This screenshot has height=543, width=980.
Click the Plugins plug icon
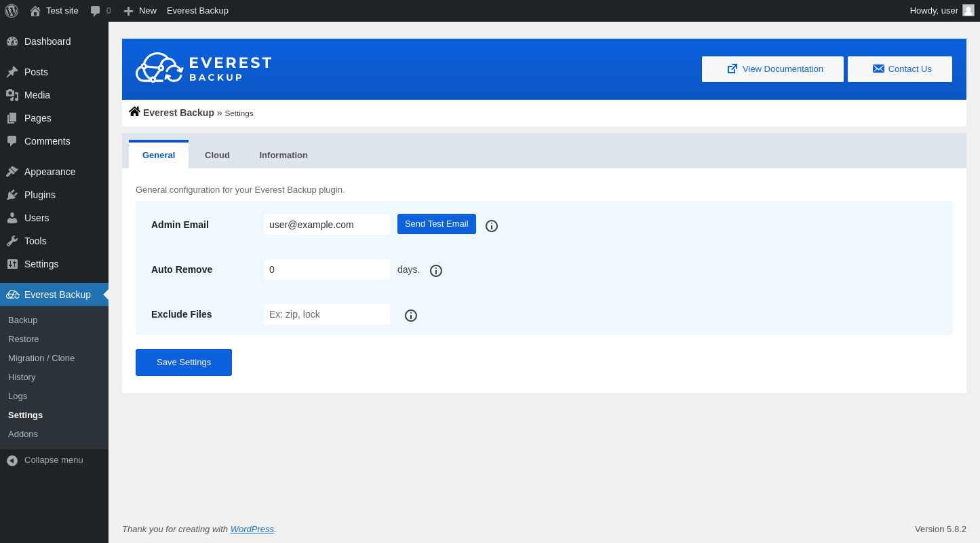click(12, 195)
